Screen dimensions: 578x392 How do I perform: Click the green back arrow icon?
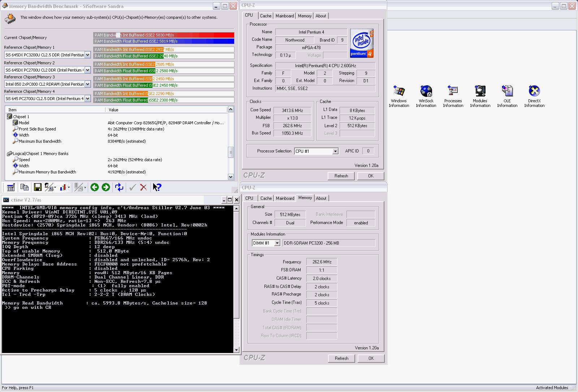click(x=95, y=187)
